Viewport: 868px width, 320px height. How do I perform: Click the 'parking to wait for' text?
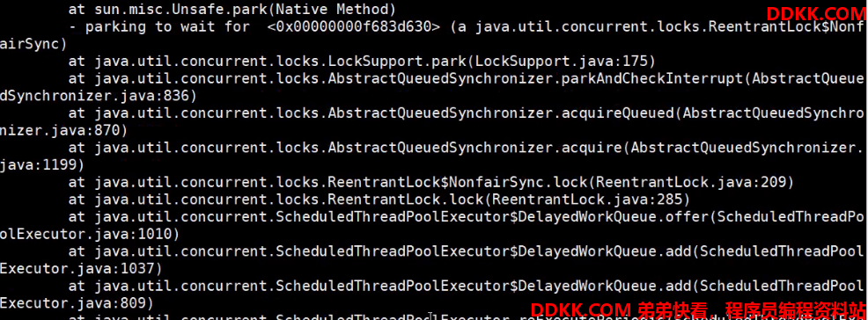pos(167,26)
